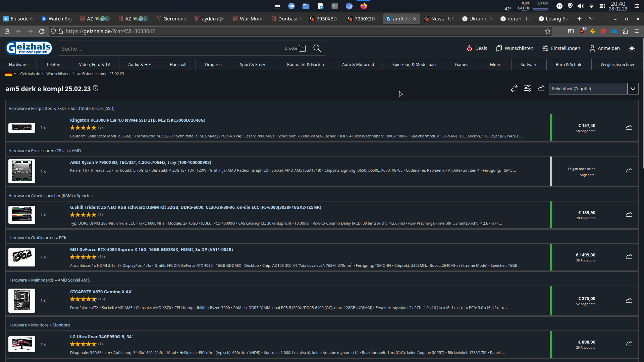Click the page vertical scrollbar
The width and height of the screenshot is (644, 362).
[x=642, y=104]
